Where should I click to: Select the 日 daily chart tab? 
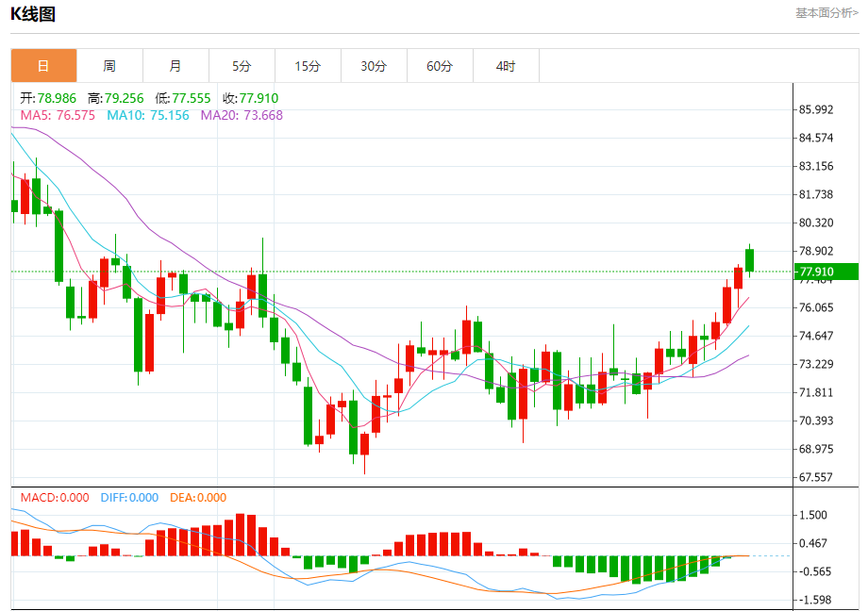(x=43, y=66)
